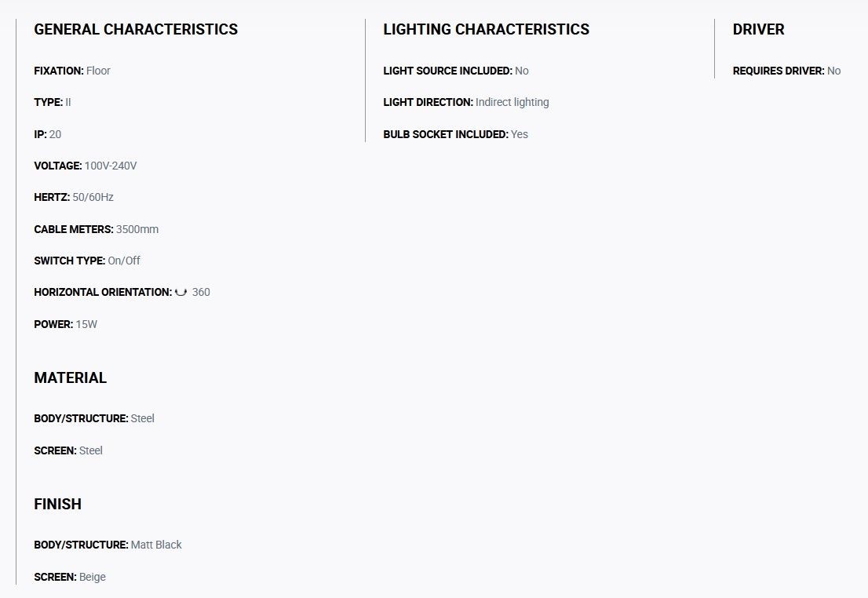This screenshot has height=598, width=868.
Task: Click the Material section heading
Action: (x=71, y=377)
